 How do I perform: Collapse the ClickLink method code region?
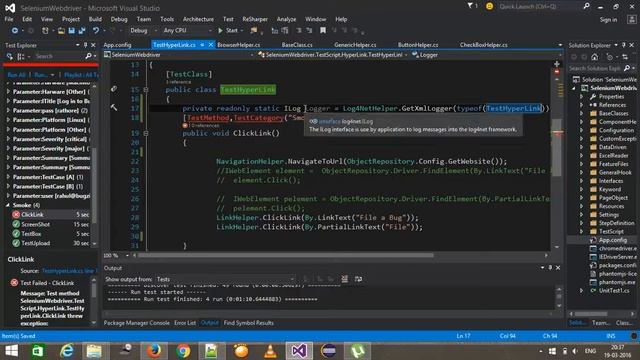point(146,133)
